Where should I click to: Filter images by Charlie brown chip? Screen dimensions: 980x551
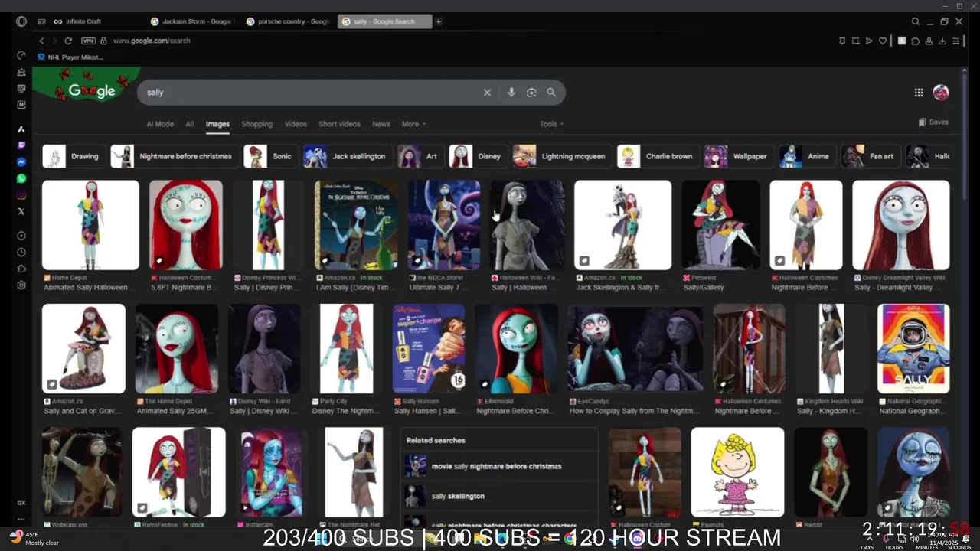click(658, 156)
